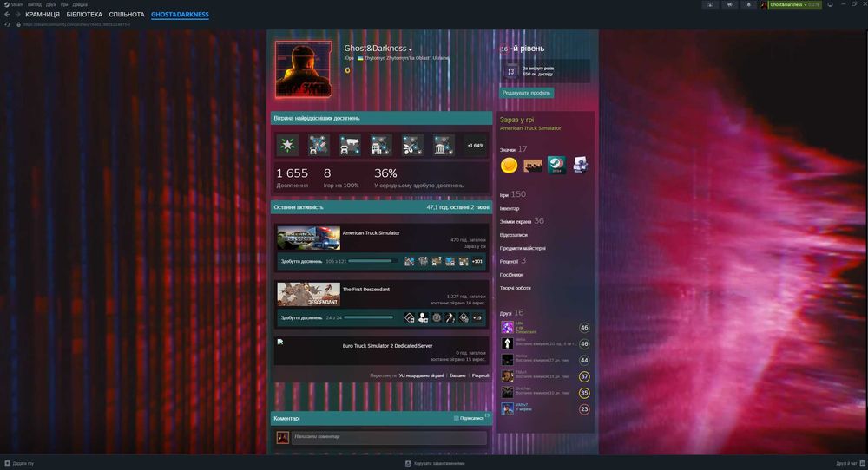Show +19 First Descendant achievements
868x470 pixels.
[x=477, y=317]
